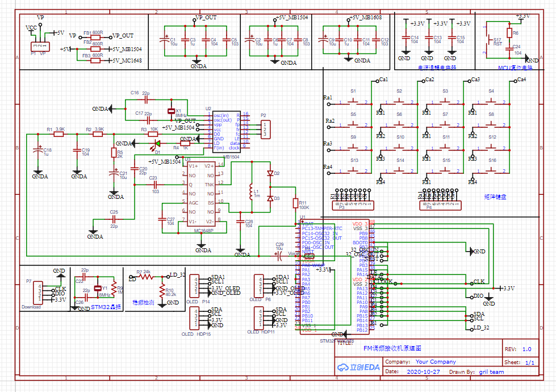Click the S17 RST reset switch
Screen dimensions: 556x392
490,41
